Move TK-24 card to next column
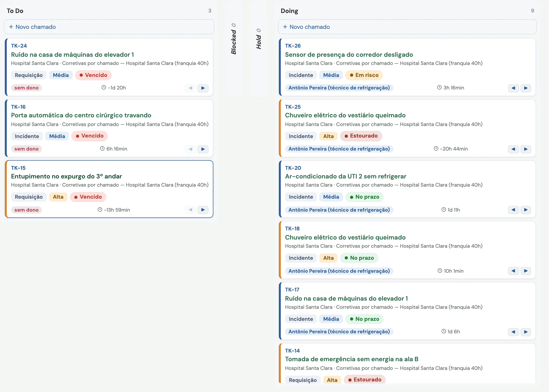 203,88
